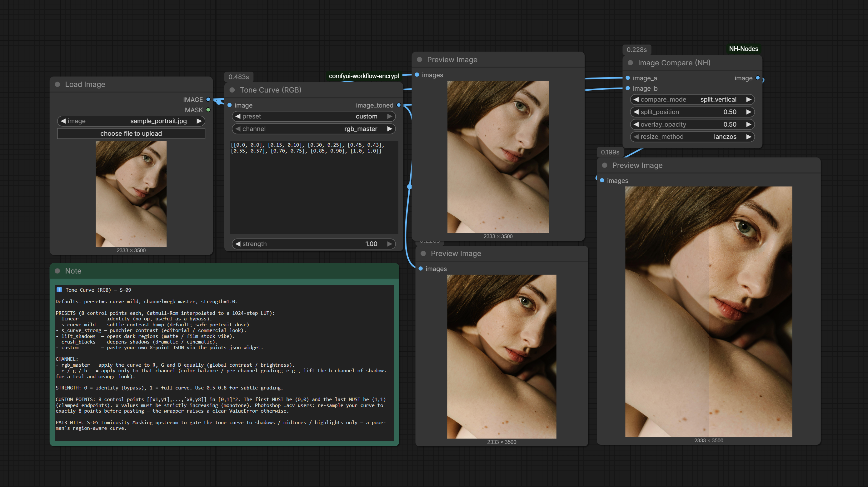
Task: Click the strength slider value 1.00
Action: (x=313, y=244)
